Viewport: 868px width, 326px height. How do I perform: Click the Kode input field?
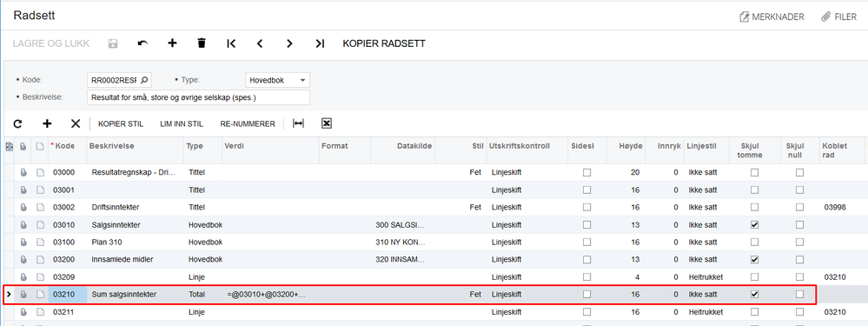point(114,80)
